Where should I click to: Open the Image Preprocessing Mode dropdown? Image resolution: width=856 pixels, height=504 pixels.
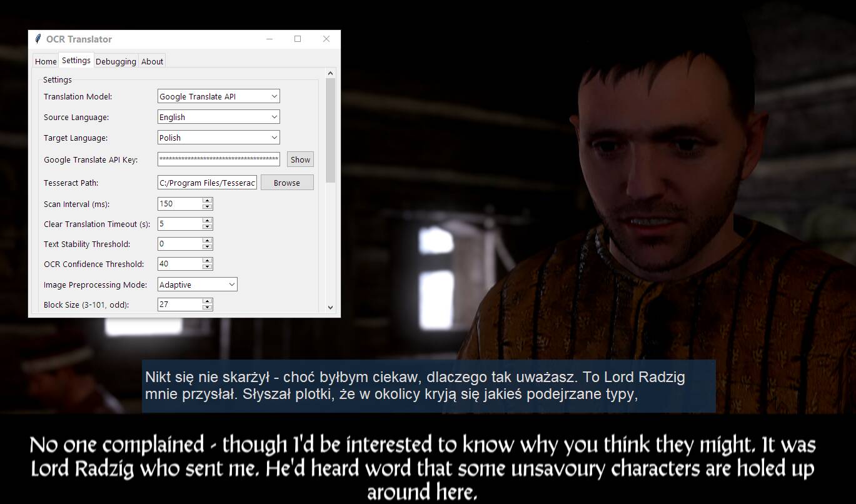pos(197,285)
